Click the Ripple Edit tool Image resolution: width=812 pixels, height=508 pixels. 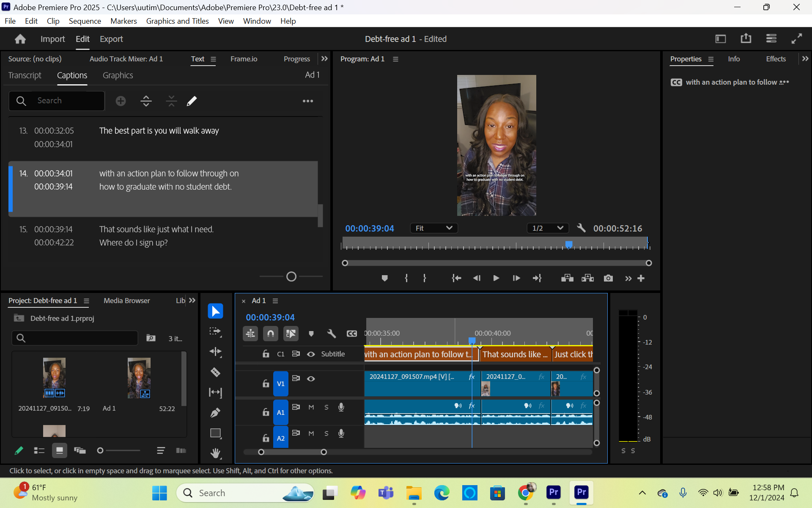216,351
